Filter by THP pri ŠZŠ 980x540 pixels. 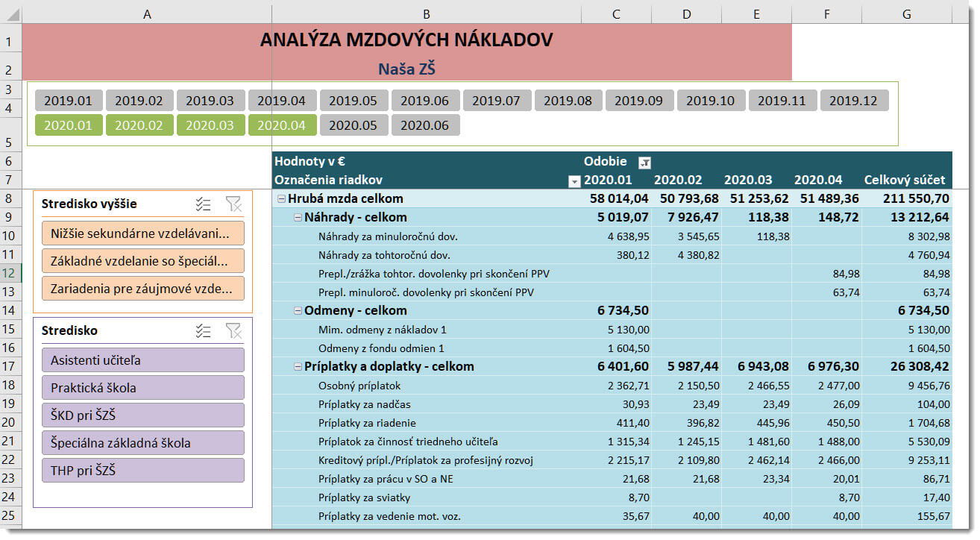coord(143,471)
